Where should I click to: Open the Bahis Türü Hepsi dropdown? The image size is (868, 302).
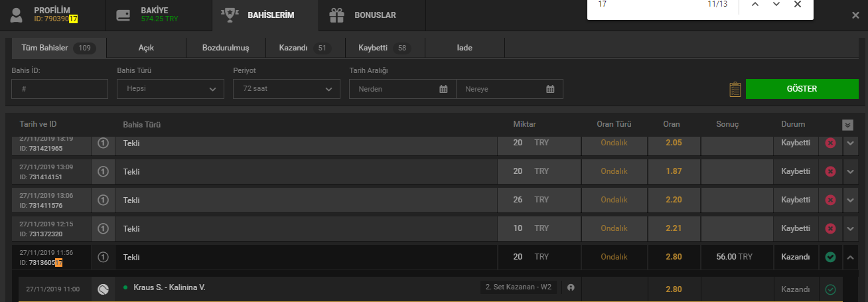click(171, 89)
